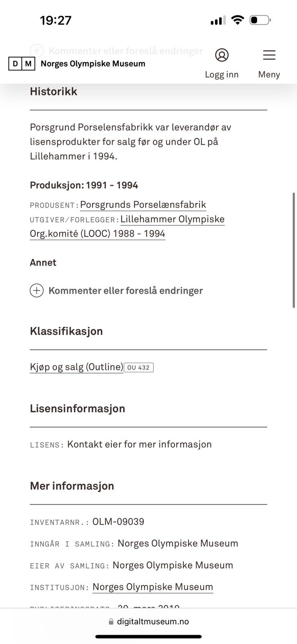Click the DM DigitaltMuseum logo
This screenshot has height=644, width=297.
click(22, 64)
